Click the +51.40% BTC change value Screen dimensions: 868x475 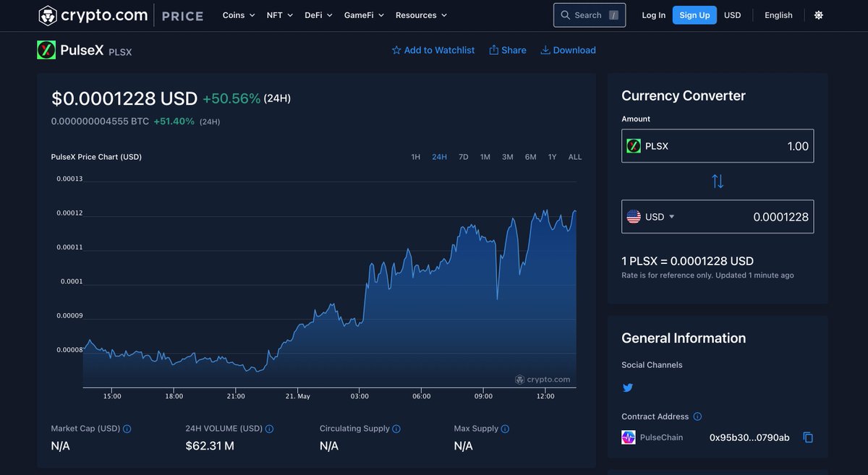pyautogui.click(x=174, y=121)
